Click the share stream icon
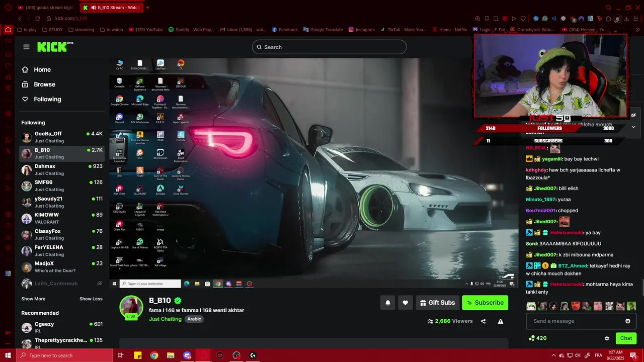 click(x=483, y=321)
